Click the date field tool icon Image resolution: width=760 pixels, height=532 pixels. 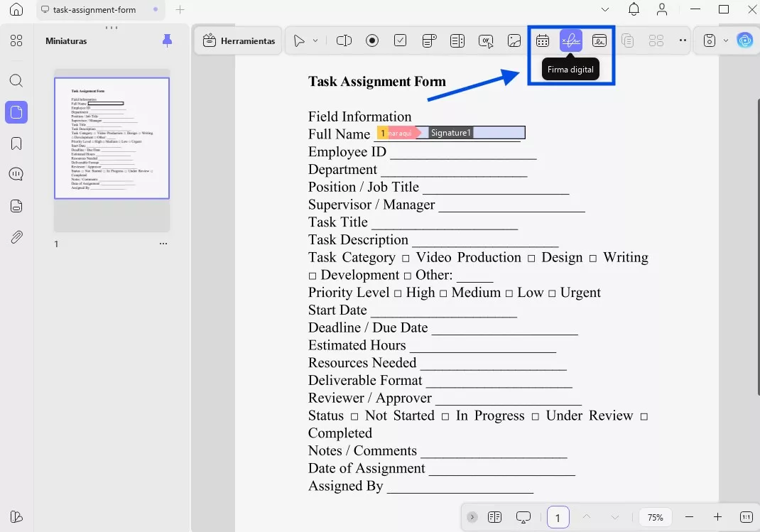(543, 40)
